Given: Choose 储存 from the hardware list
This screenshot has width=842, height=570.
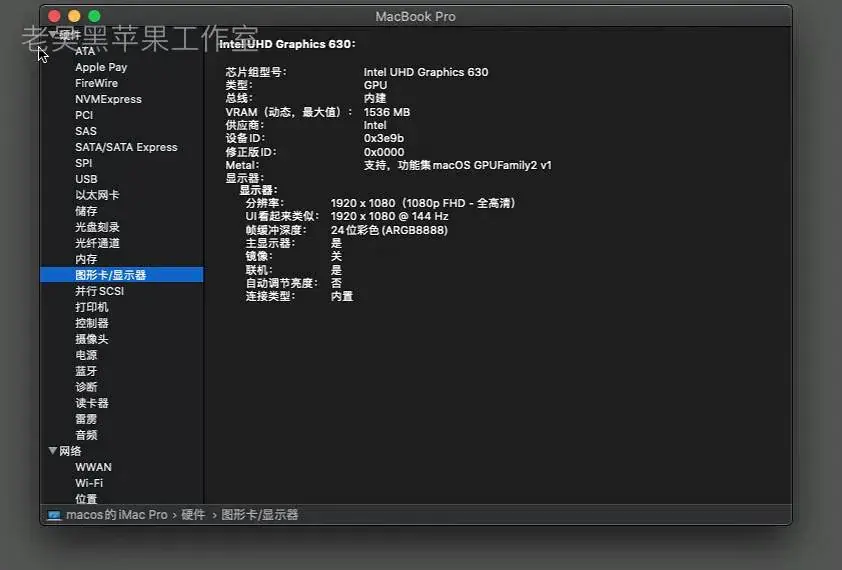Looking at the screenshot, I should 86,211.
